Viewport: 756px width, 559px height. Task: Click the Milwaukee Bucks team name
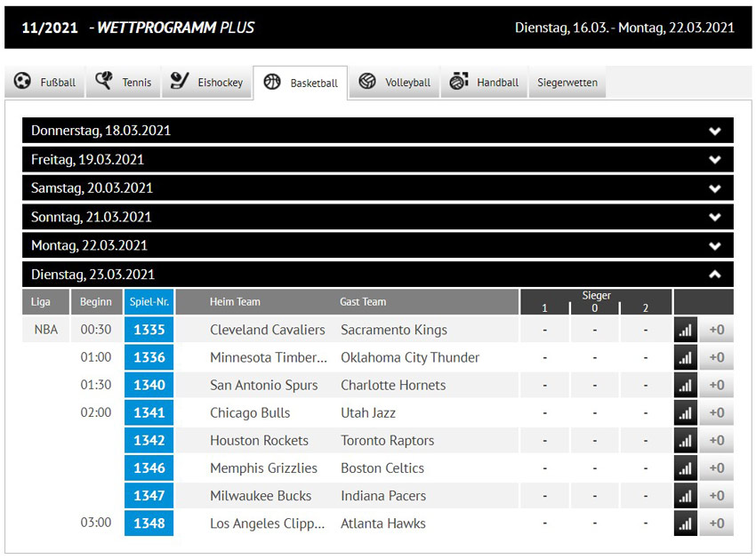tap(261, 495)
